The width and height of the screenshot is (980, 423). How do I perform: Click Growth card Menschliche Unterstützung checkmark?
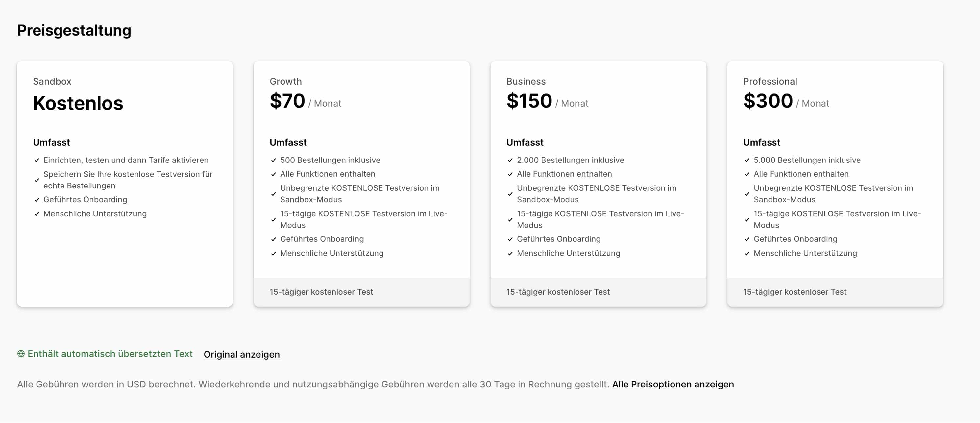click(274, 253)
